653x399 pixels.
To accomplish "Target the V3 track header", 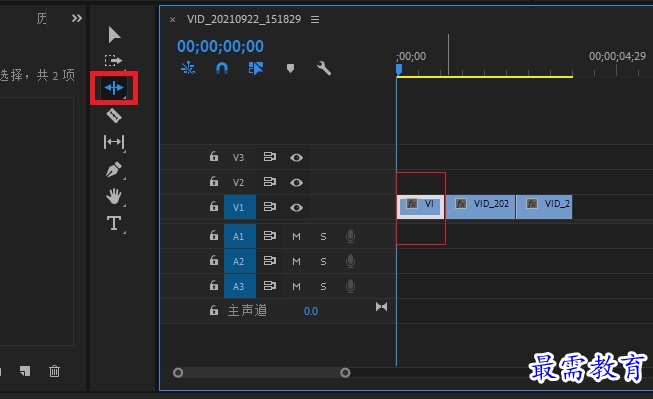I will pyautogui.click(x=238, y=157).
